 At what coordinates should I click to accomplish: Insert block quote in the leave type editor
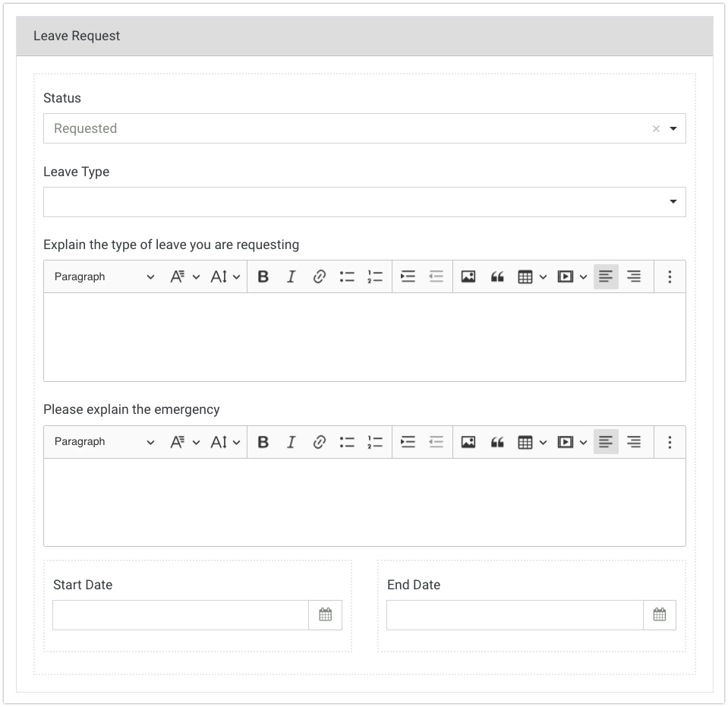click(497, 277)
